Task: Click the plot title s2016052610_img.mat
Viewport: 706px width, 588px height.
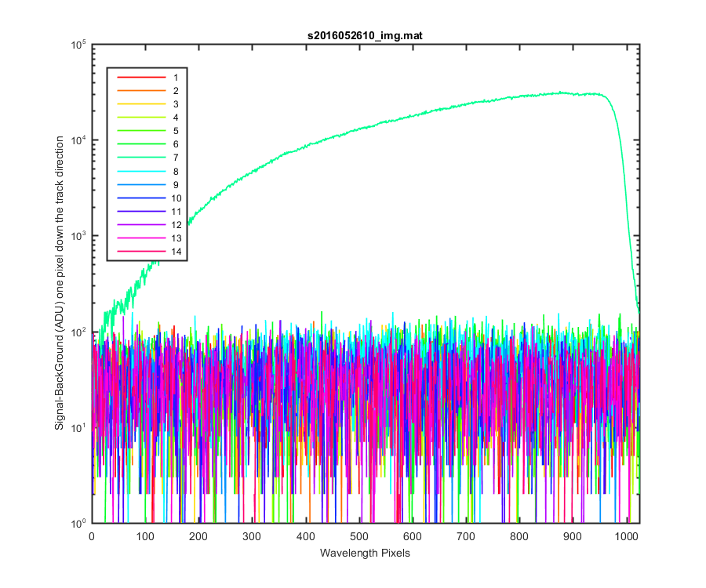Action: [365, 35]
